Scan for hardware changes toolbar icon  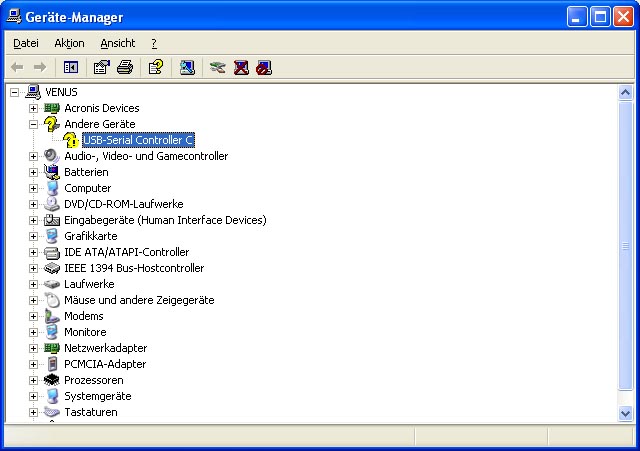pos(187,67)
